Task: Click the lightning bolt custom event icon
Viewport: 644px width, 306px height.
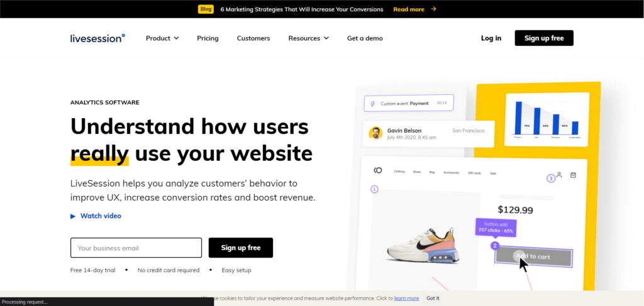Action: click(373, 103)
